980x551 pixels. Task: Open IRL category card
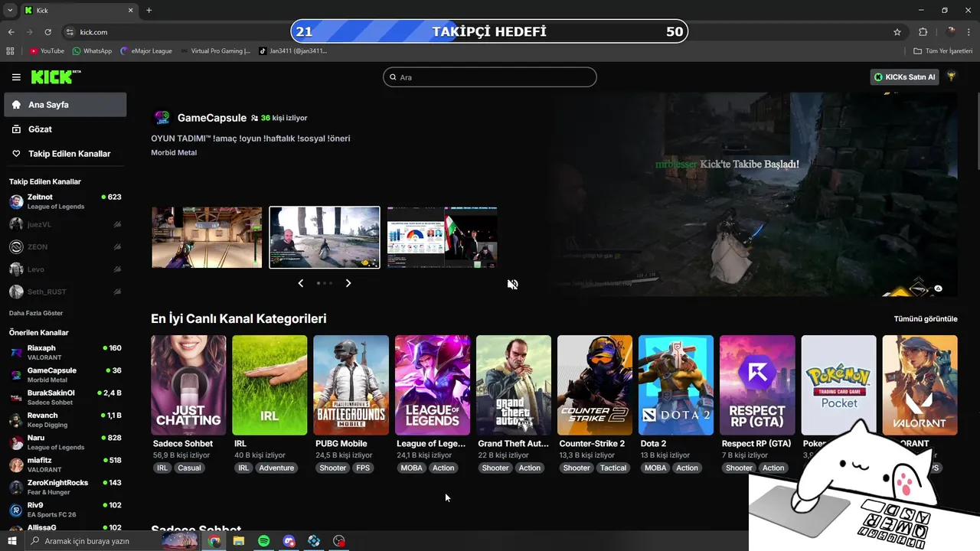[x=269, y=385]
